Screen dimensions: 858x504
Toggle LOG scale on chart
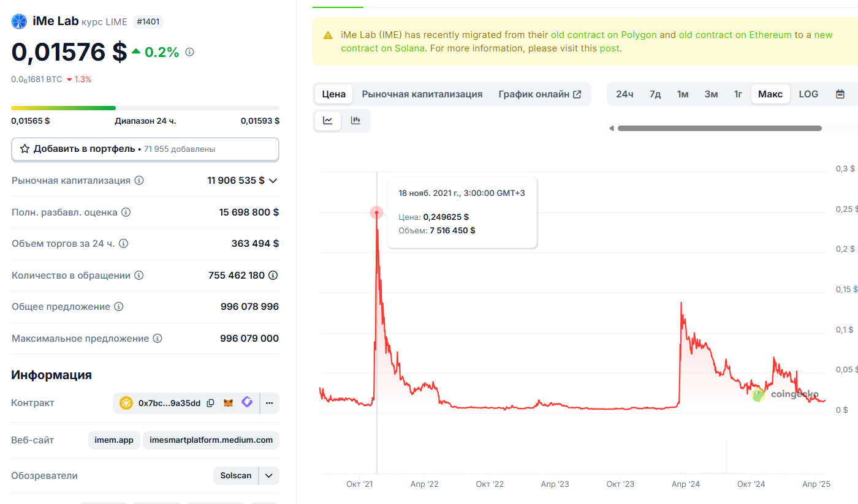pos(808,94)
